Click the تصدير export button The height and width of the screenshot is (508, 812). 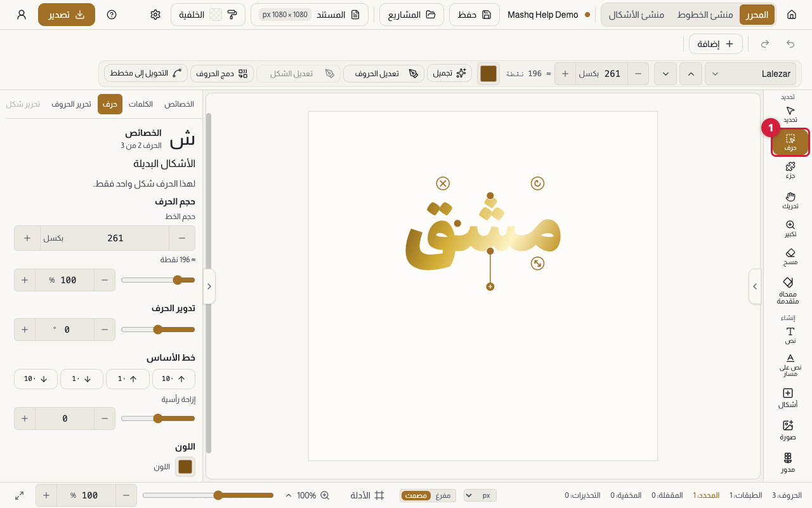click(x=67, y=15)
